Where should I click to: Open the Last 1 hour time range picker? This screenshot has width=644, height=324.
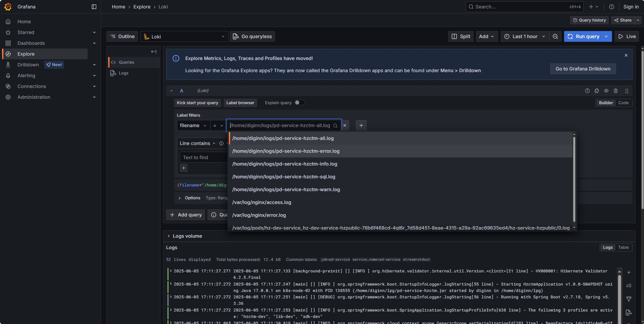click(524, 36)
